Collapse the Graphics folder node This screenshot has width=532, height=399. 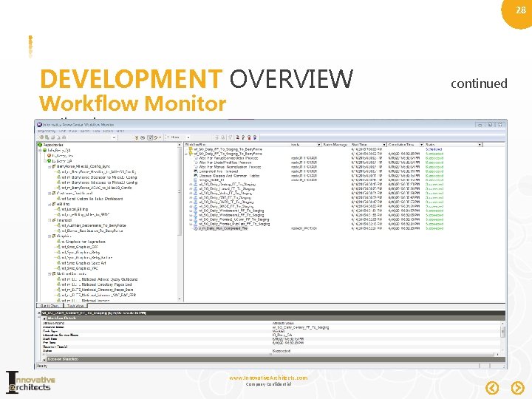click(x=50, y=236)
